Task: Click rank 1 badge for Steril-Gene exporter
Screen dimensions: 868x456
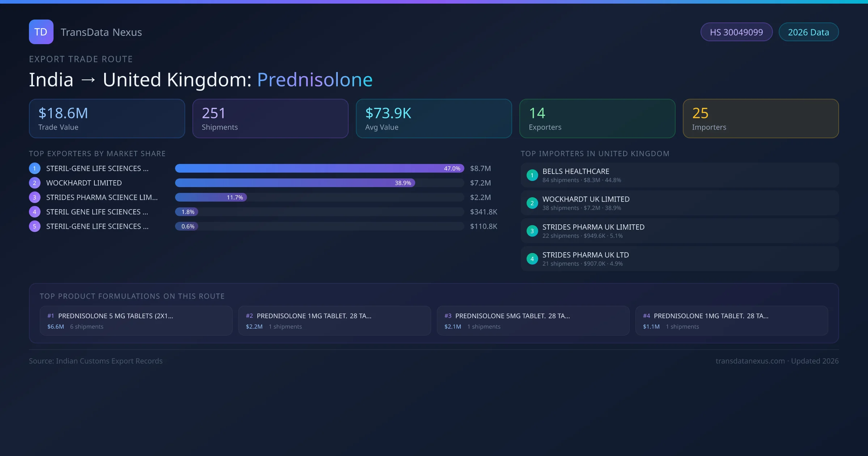Action: pos(35,168)
